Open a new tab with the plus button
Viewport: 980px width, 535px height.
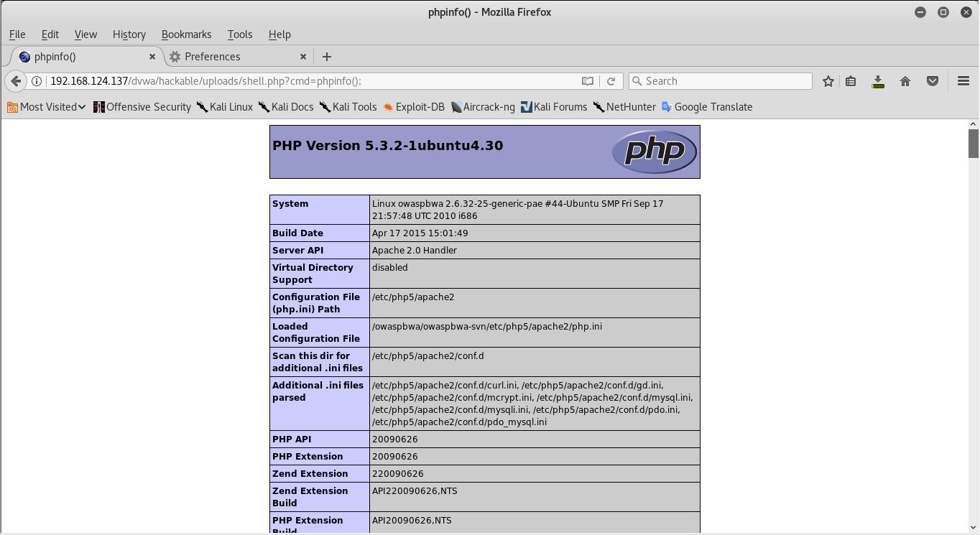click(327, 57)
